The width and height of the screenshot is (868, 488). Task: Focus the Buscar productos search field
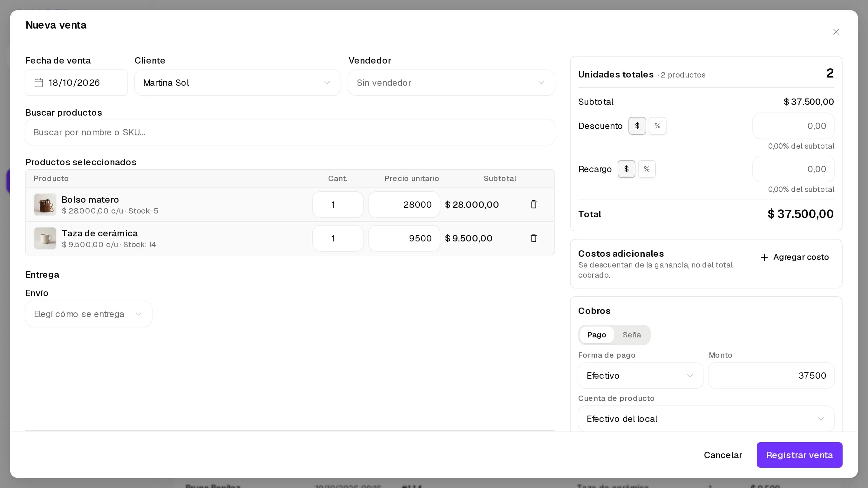pos(290,132)
